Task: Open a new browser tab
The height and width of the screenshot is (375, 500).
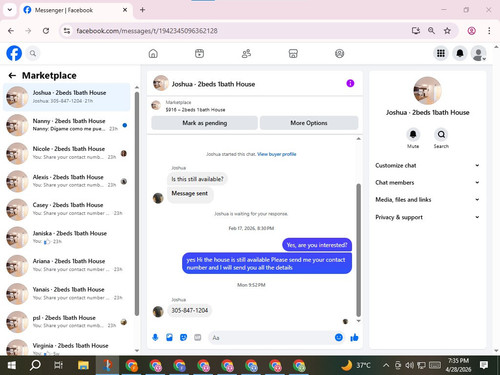Action: point(142,10)
